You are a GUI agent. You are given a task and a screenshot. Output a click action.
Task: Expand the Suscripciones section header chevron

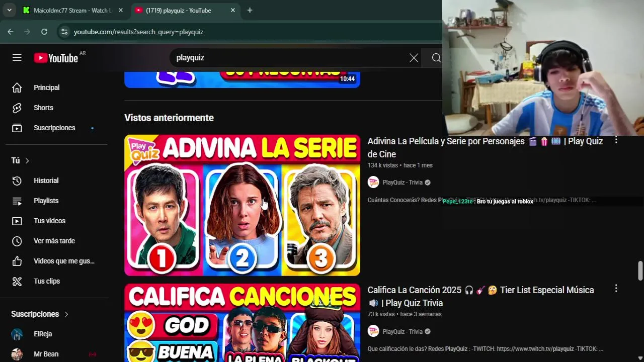pos(66,314)
